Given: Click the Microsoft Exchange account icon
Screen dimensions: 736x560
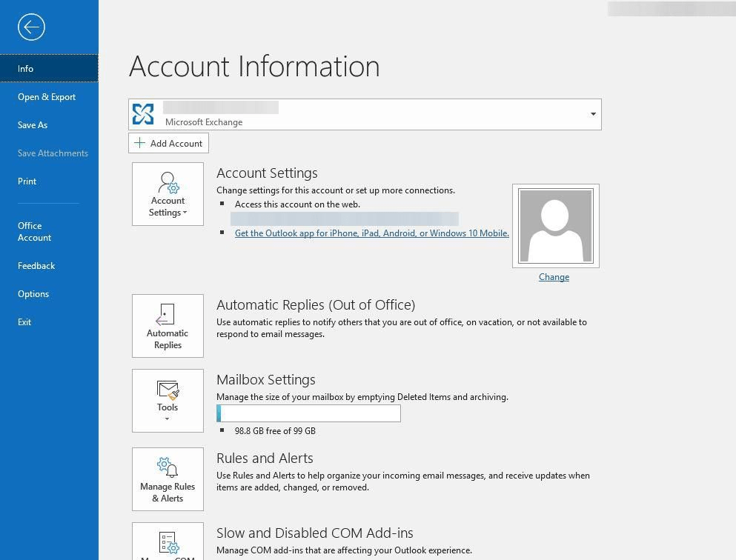Looking at the screenshot, I should point(145,114).
